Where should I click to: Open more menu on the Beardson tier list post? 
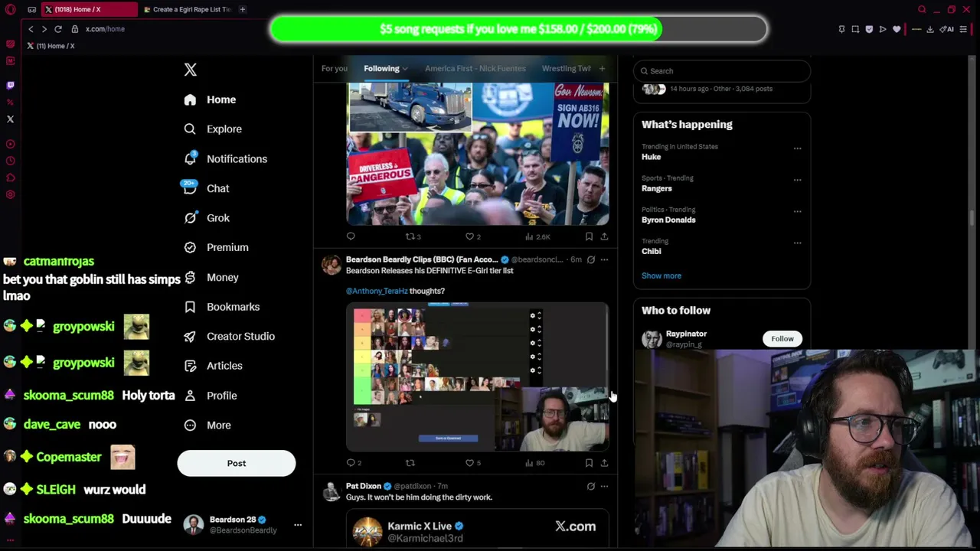(604, 260)
